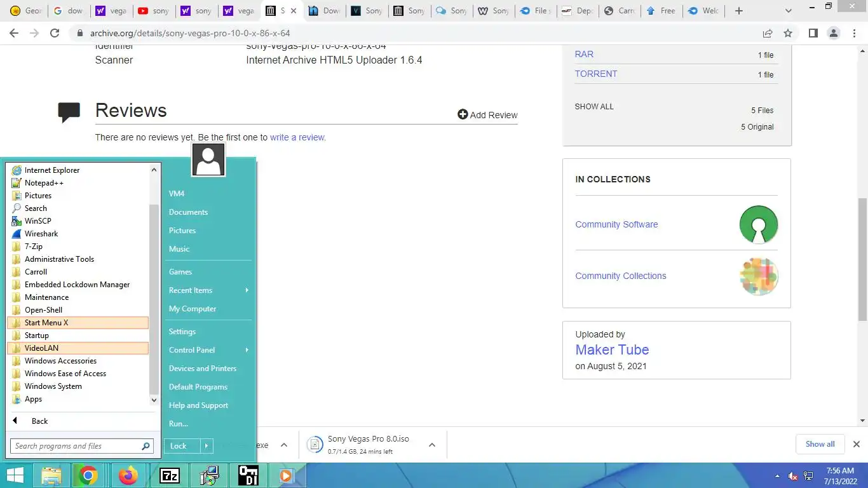
Task: Click the network computer installer taskbar icon
Action: click(208, 475)
